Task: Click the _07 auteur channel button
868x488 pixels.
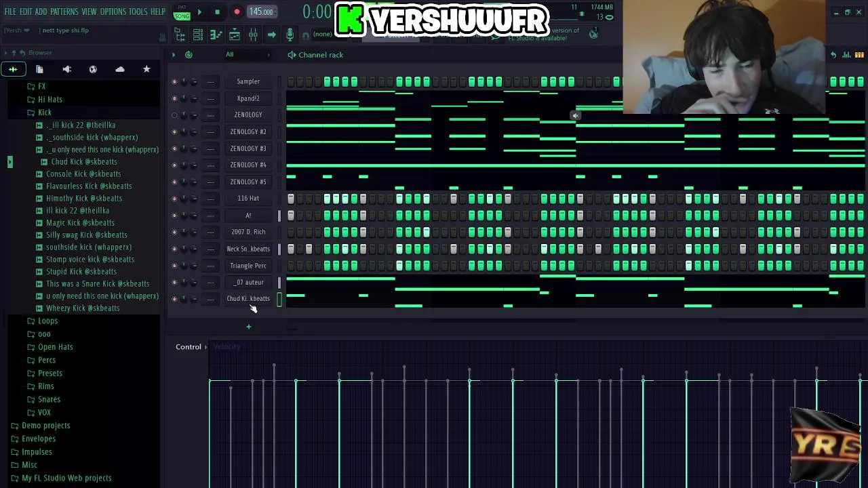Action: click(248, 282)
